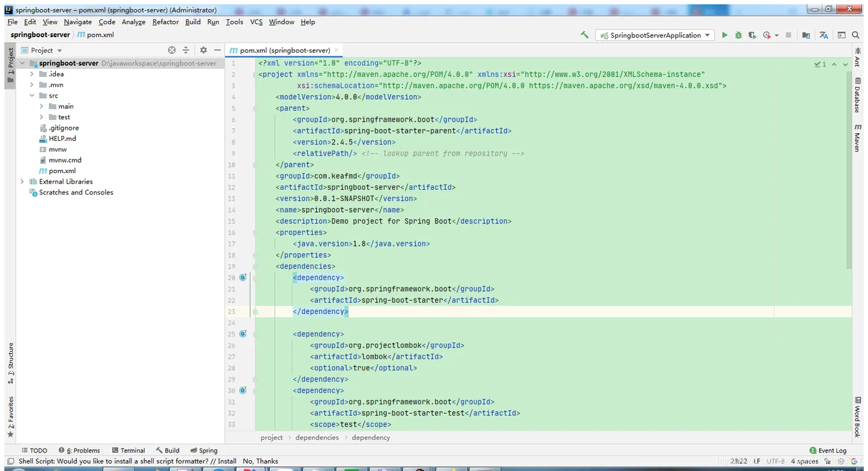Image resolution: width=868 pixels, height=471 pixels.
Task: Toggle the 1: Project side tool window
Action: tap(11, 66)
